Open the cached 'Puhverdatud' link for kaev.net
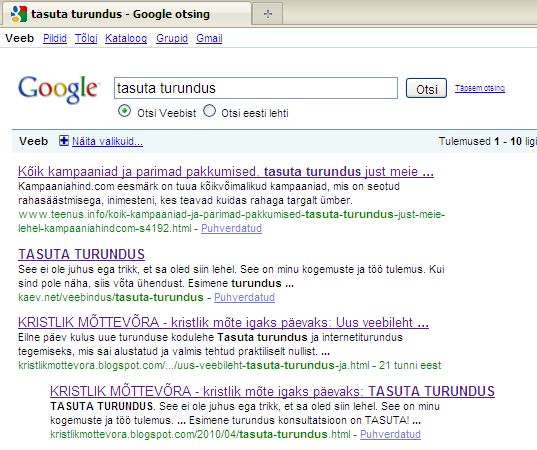Viewport: 537px width, 450px height. (244, 297)
